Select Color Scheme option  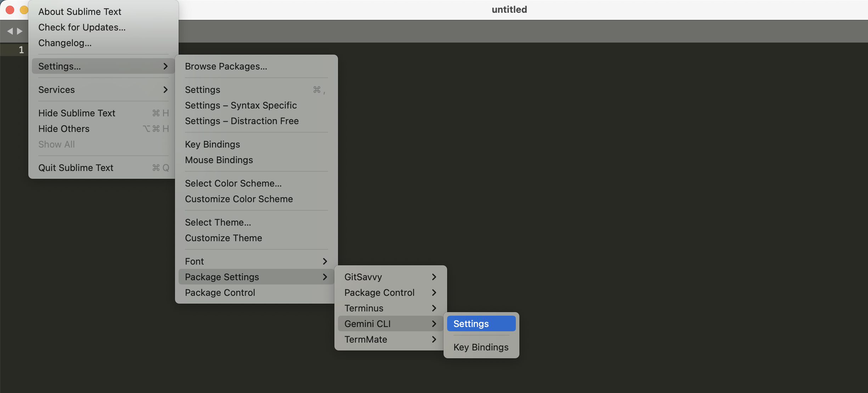click(x=233, y=183)
